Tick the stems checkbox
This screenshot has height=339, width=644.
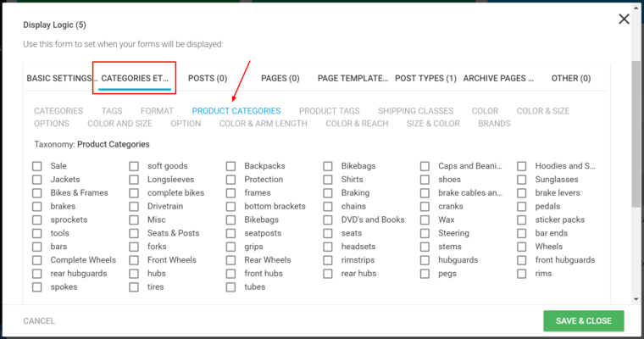pyautogui.click(x=425, y=247)
